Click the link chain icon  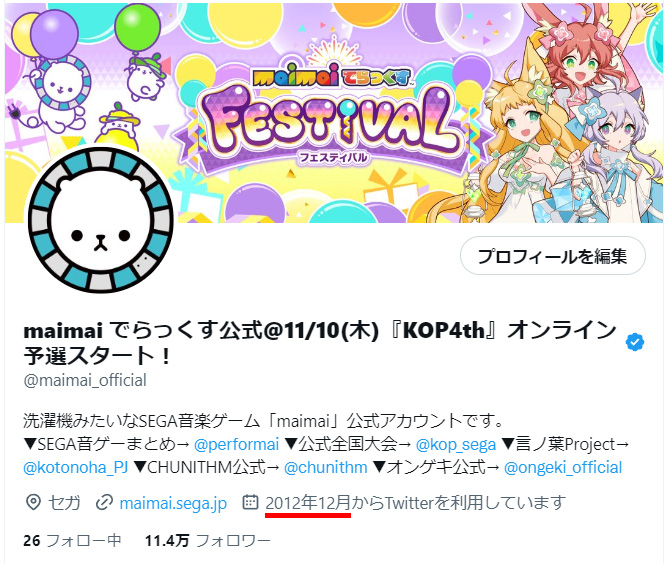coord(104,502)
